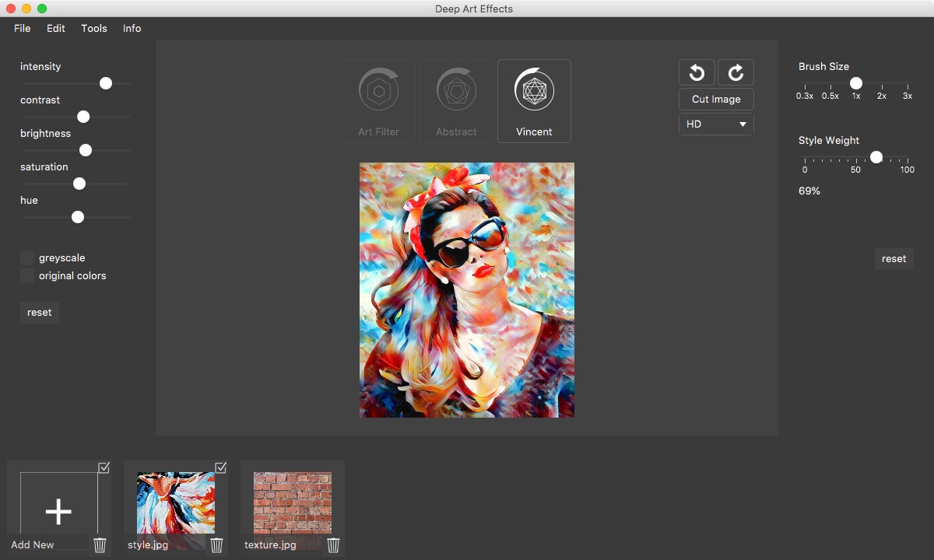Delete style.jpg using its trash icon
934x560 pixels.
pyautogui.click(x=216, y=545)
